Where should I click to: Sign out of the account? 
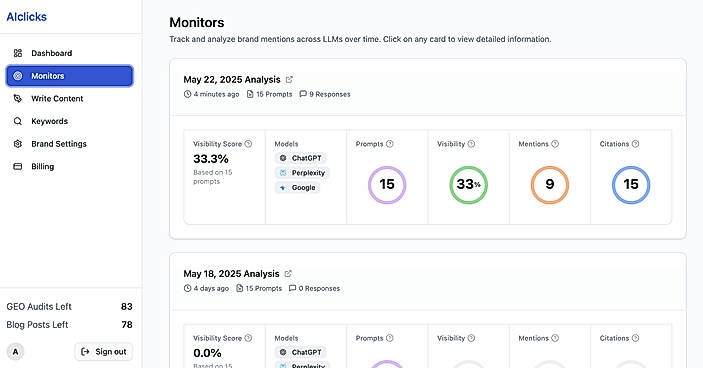[104, 352]
